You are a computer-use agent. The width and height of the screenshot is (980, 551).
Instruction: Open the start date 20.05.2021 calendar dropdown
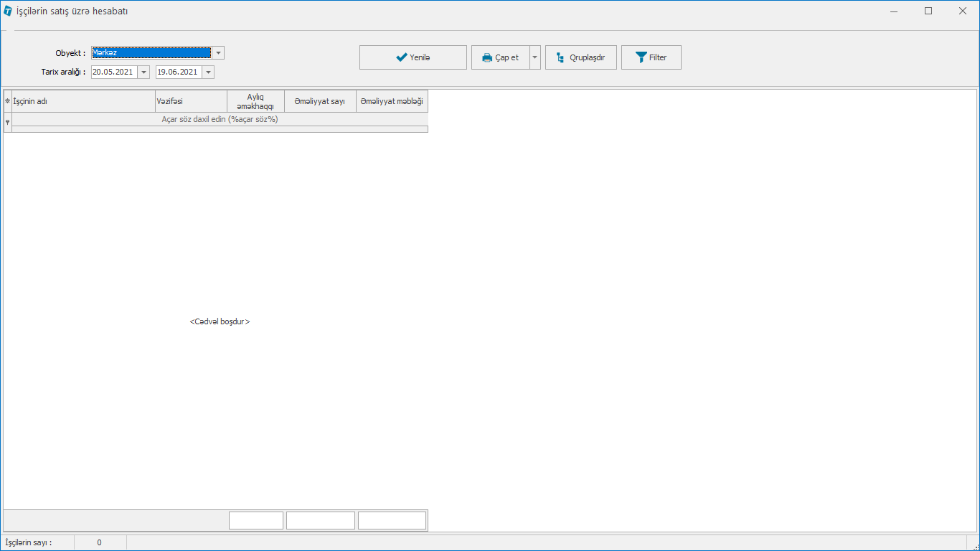143,72
